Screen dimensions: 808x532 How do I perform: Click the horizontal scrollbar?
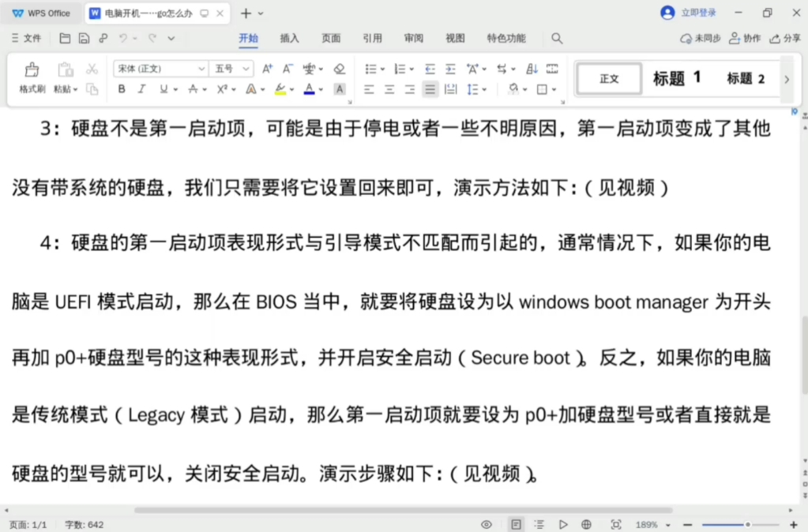point(404,510)
